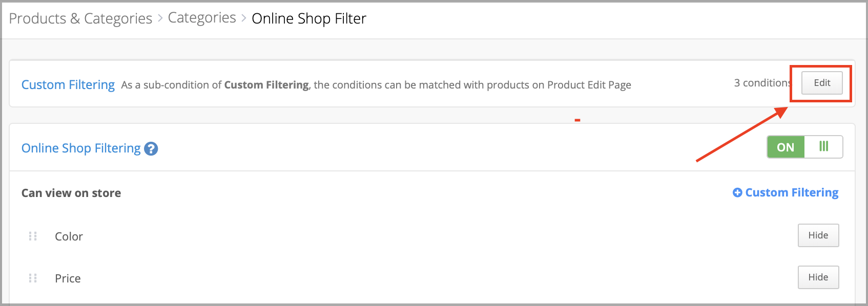Hide the Color filter
Image resolution: width=868 pixels, height=306 pixels.
click(x=818, y=235)
